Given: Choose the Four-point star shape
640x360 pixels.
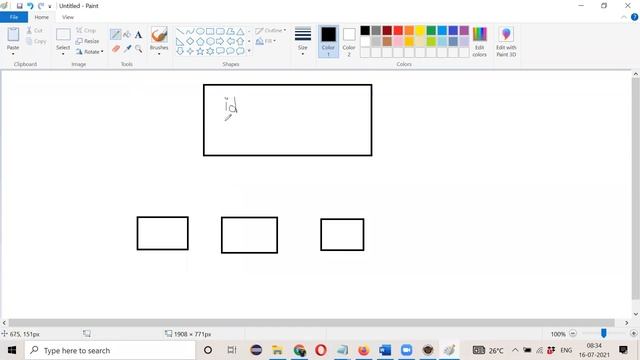Looking at the screenshot, I should (190, 51).
